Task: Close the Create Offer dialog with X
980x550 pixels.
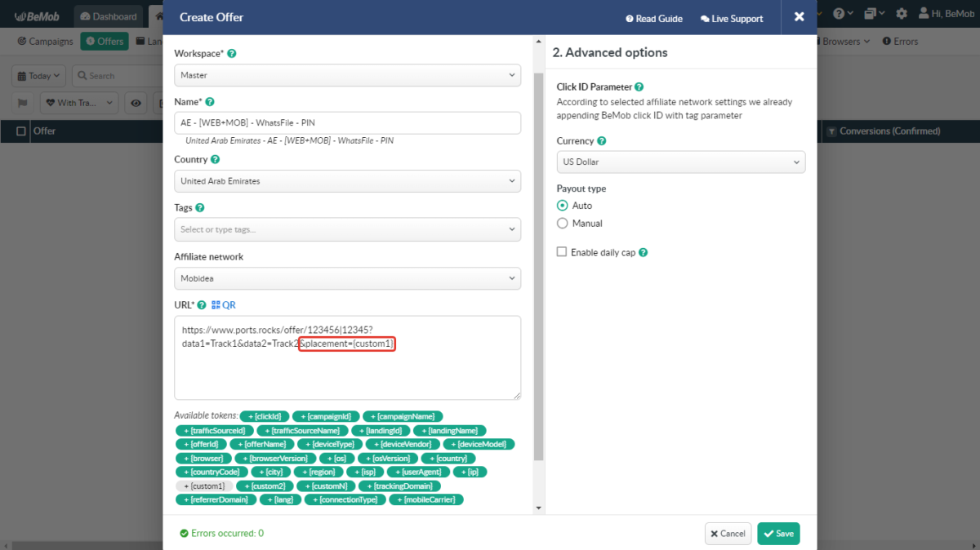Action: coord(799,17)
